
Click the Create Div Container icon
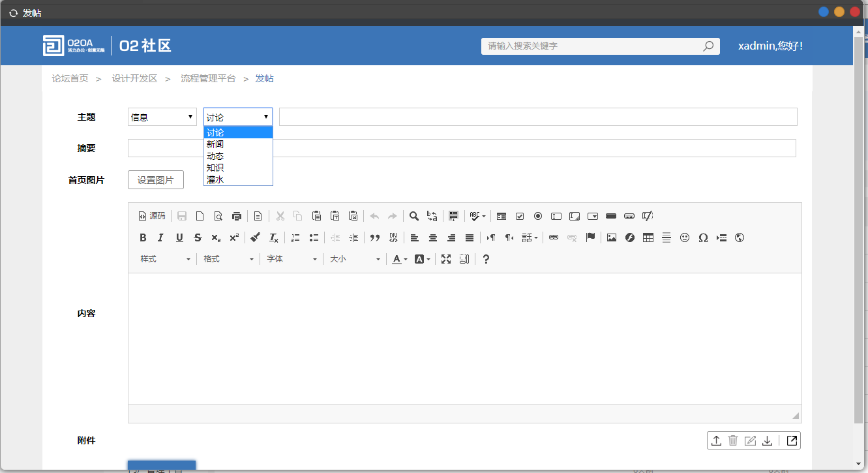[393, 237]
